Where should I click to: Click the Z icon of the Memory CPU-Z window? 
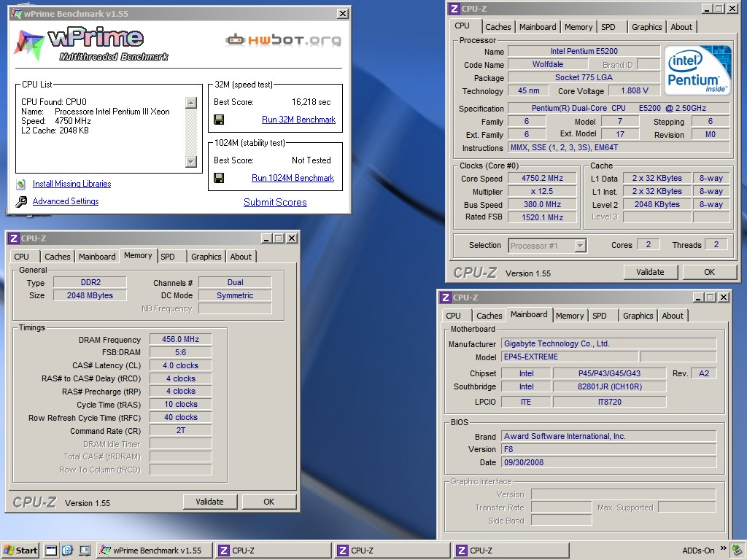pos(14,238)
